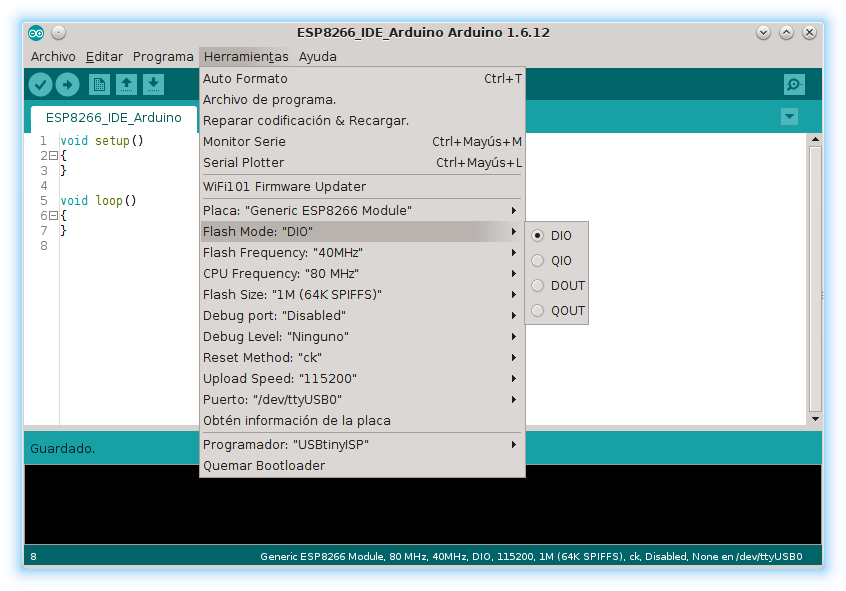846x591 pixels.
Task: Expand Programador "USBtinyISP" submenu
Action: pos(362,445)
